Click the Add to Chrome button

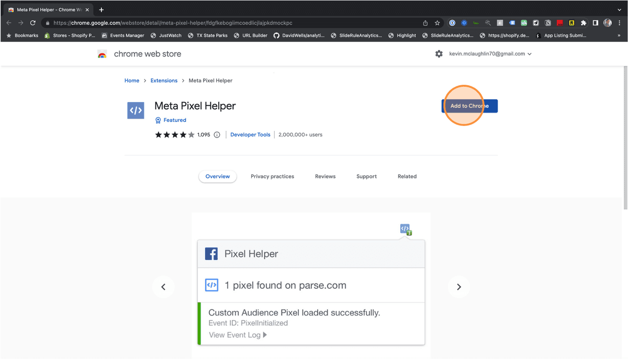[x=469, y=106]
